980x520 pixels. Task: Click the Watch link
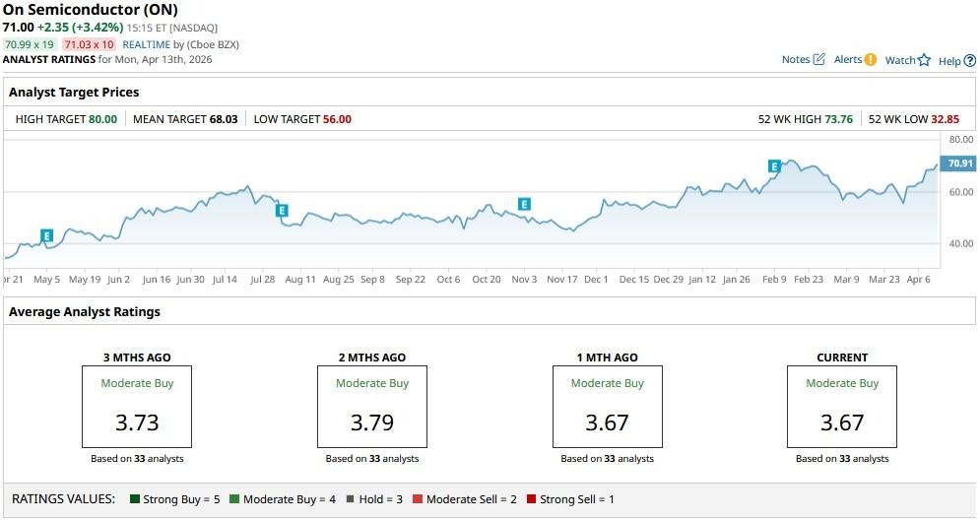point(900,60)
